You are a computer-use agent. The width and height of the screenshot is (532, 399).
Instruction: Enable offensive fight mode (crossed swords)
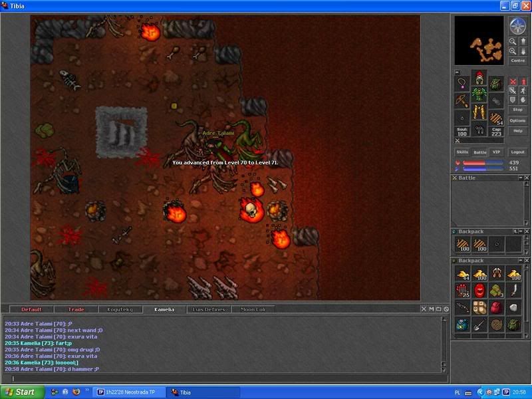pyautogui.click(x=513, y=82)
